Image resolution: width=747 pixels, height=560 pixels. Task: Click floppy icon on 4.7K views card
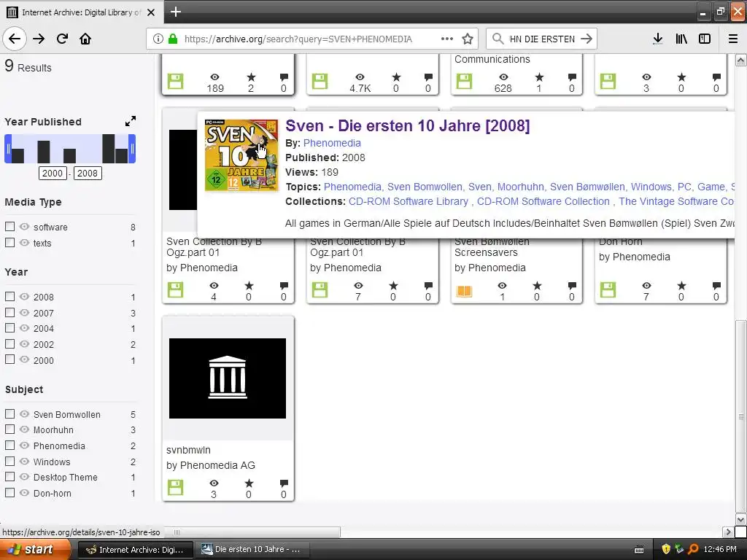click(320, 81)
